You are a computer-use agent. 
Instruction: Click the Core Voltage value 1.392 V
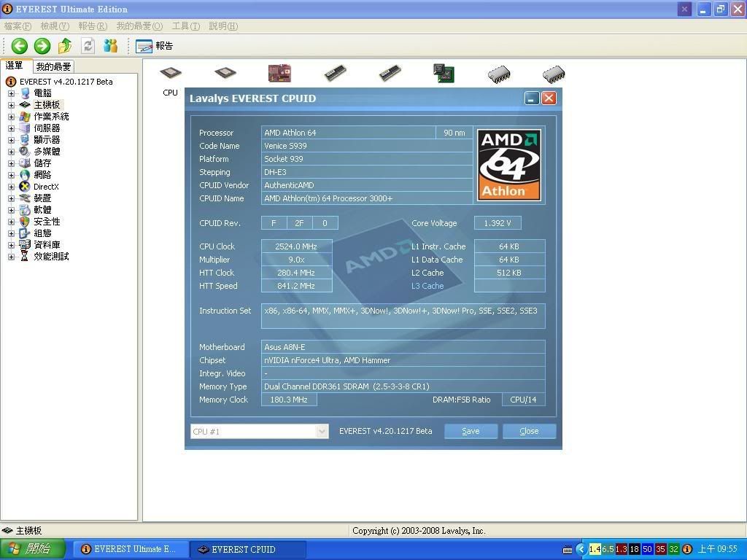point(498,223)
